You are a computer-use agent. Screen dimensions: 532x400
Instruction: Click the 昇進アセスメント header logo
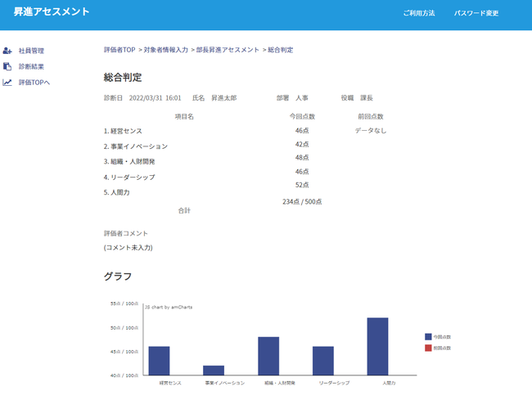point(52,12)
